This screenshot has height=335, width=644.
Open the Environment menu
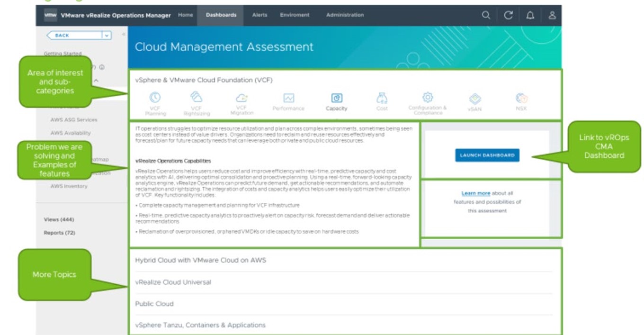(295, 15)
